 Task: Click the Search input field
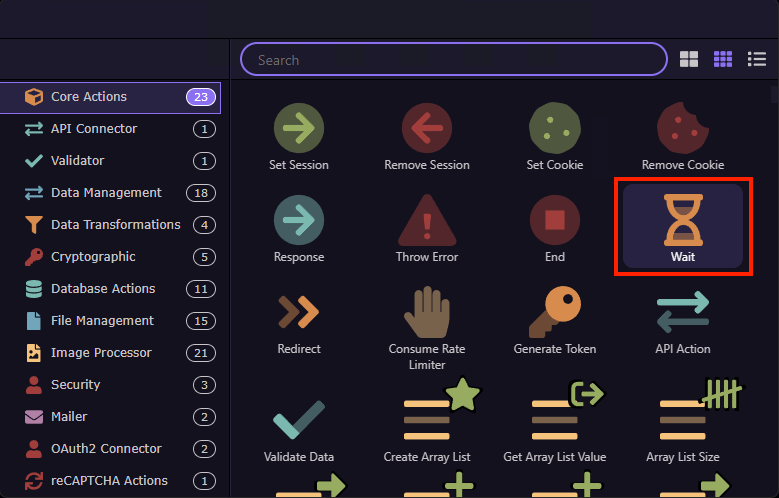click(x=453, y=60)
